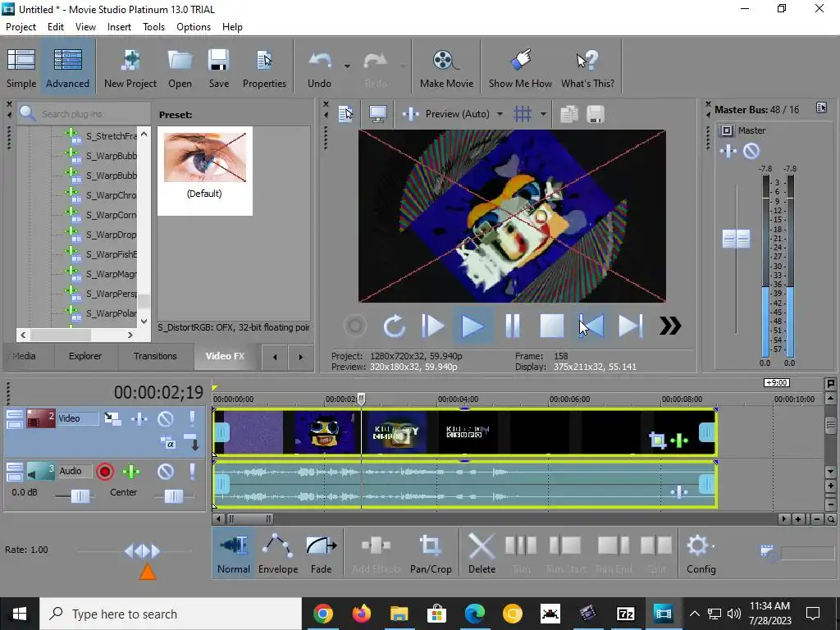Click the Master volume fader

736,239
